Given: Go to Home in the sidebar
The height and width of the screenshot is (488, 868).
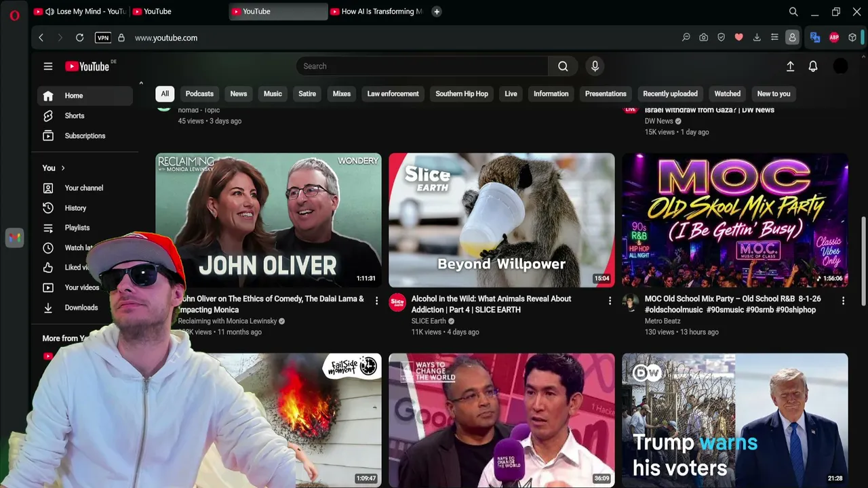Looking at the screenshot, I should [85, 96].
